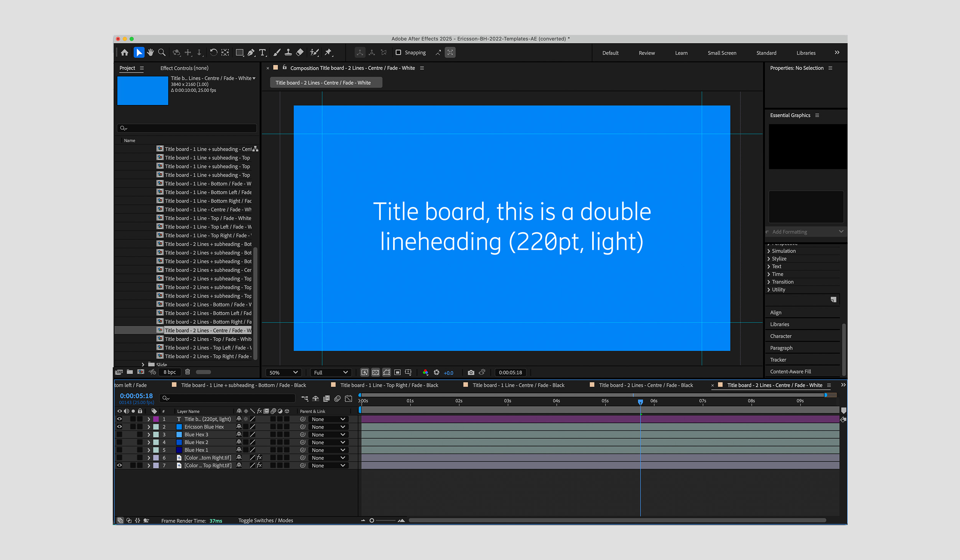The image size is (960, 560).
Task: Open the Paragraph panel
Action: pos(781,348)
